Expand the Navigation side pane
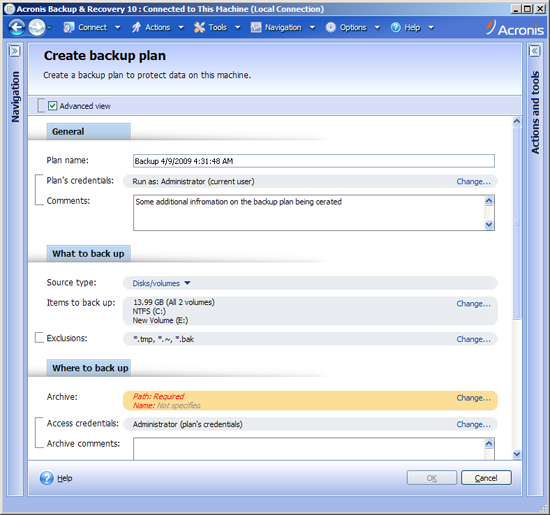Image resolution: width=550 pixels, height=515 pixels. click(x=15, y=51)
